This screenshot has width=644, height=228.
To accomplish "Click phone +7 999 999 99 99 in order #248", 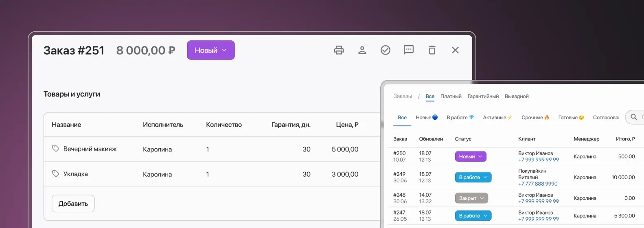I will (x=538, y=201).
